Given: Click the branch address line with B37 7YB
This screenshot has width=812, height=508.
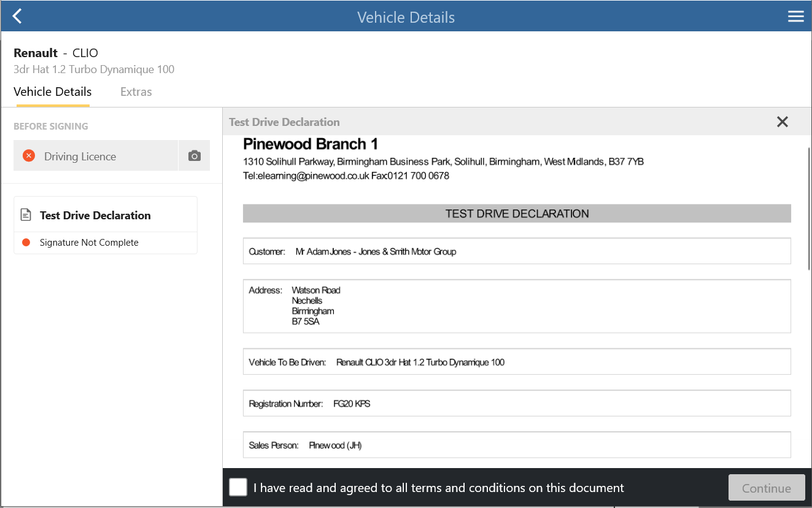Looking at the screenshot, I should click(443, 162).
